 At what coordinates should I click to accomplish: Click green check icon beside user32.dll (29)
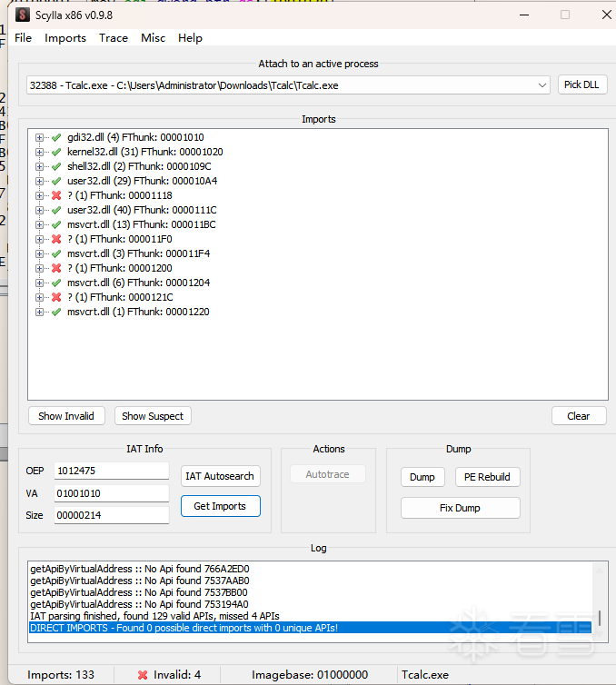point(56,181)
